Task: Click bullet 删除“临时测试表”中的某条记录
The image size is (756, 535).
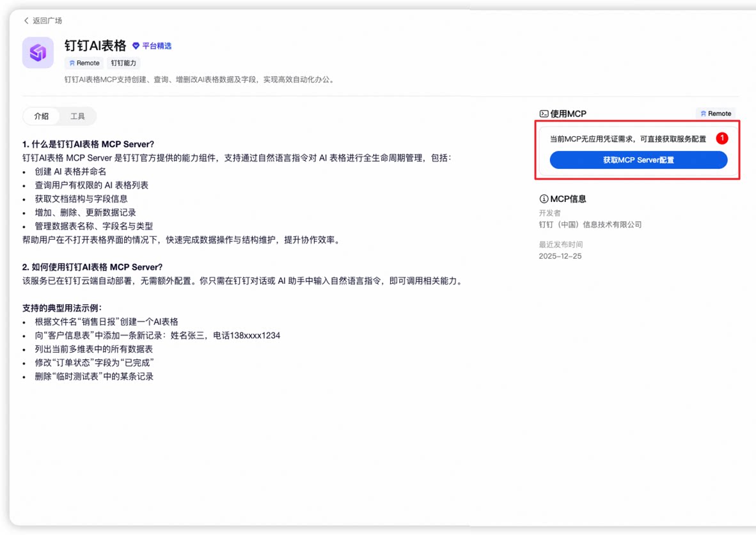Action: click(x=94, y=376)
